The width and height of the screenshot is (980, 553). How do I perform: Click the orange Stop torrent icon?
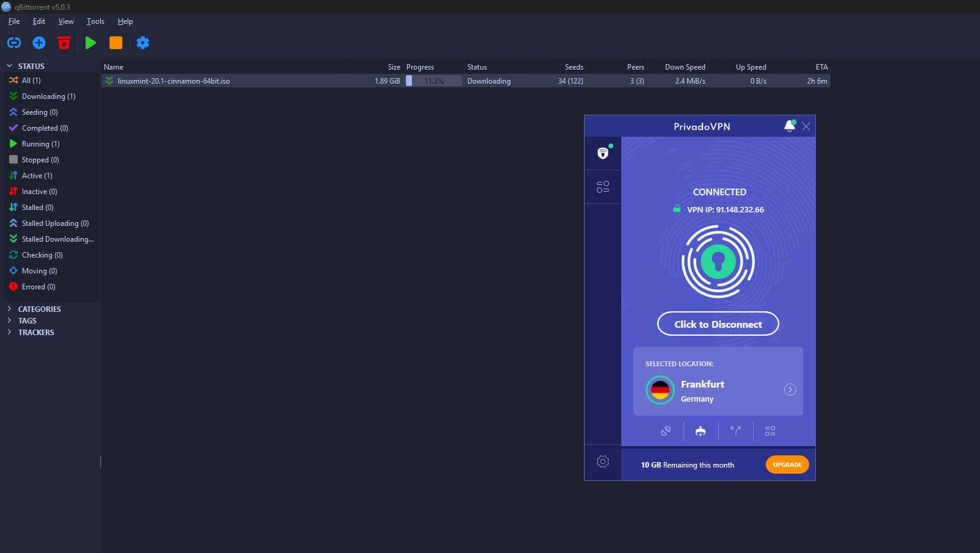pyautogui.click(x=116, y=43)
